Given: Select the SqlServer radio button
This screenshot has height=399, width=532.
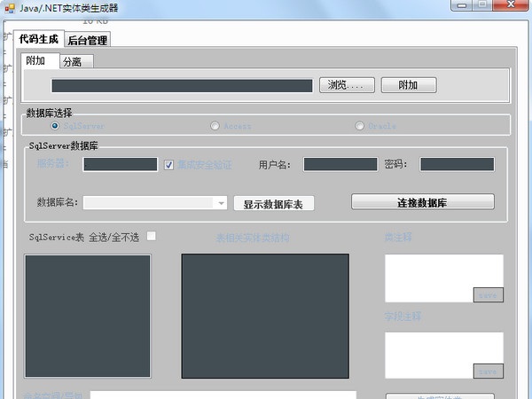Looking at the screenshot, I should pos(55,126).
